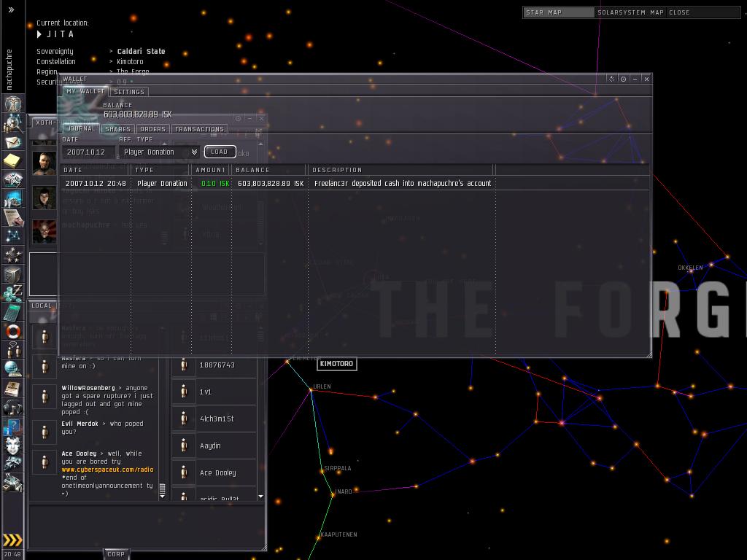Click the Load button in wallet journal
The width and height of the screenshot is (747, 560).
[220, 152]
